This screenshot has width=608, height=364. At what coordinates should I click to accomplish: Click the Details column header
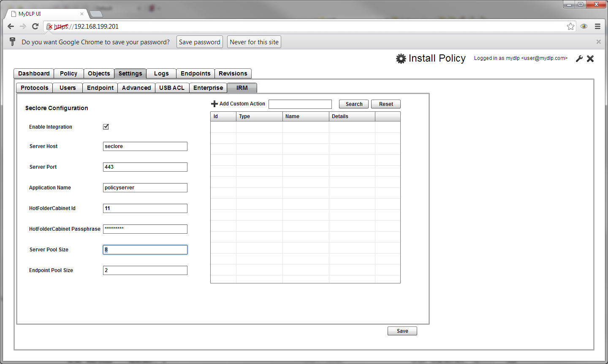(352, 116)
